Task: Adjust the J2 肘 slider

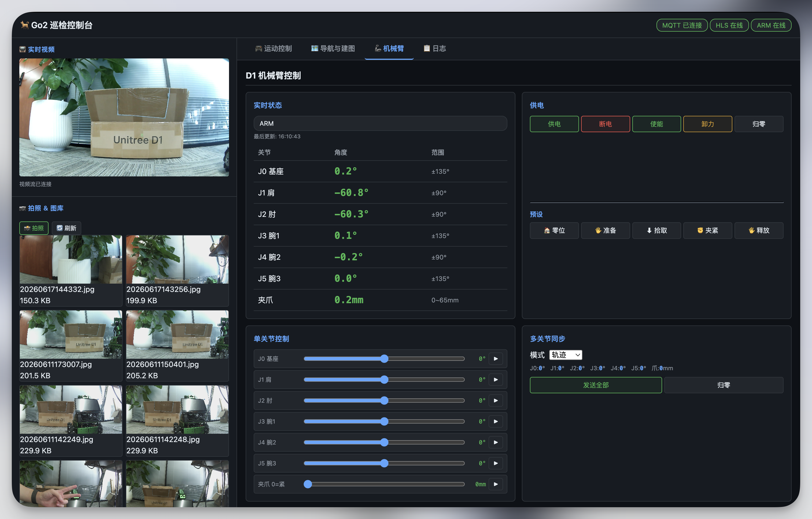Action: pyautogui.click(x=384, y=400)
